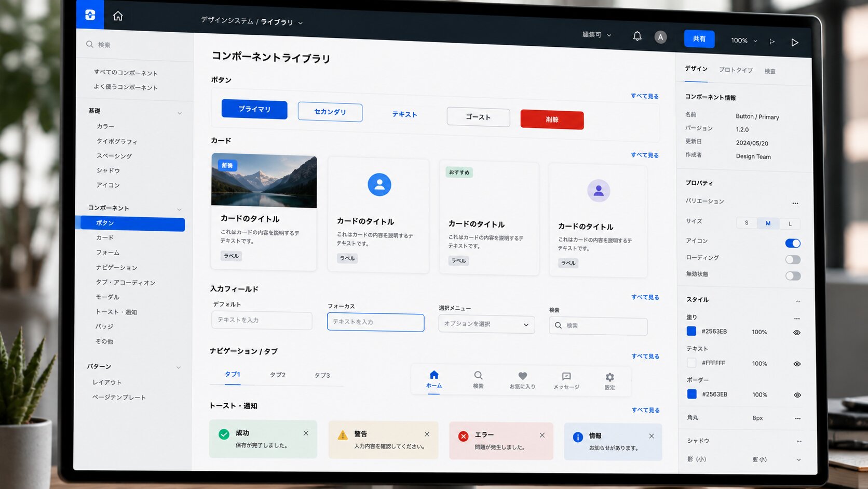Open バリエーション more options
The height and width of the screenshot is (489, 868).
coord(795,203)
